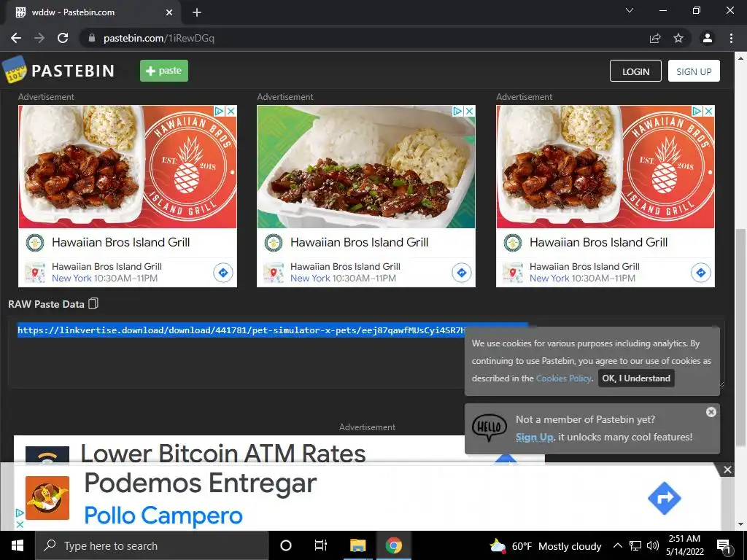Viewport: 747px width, 560px height.
Task: Show hidden system tray icons
Action: pos(617,545)
